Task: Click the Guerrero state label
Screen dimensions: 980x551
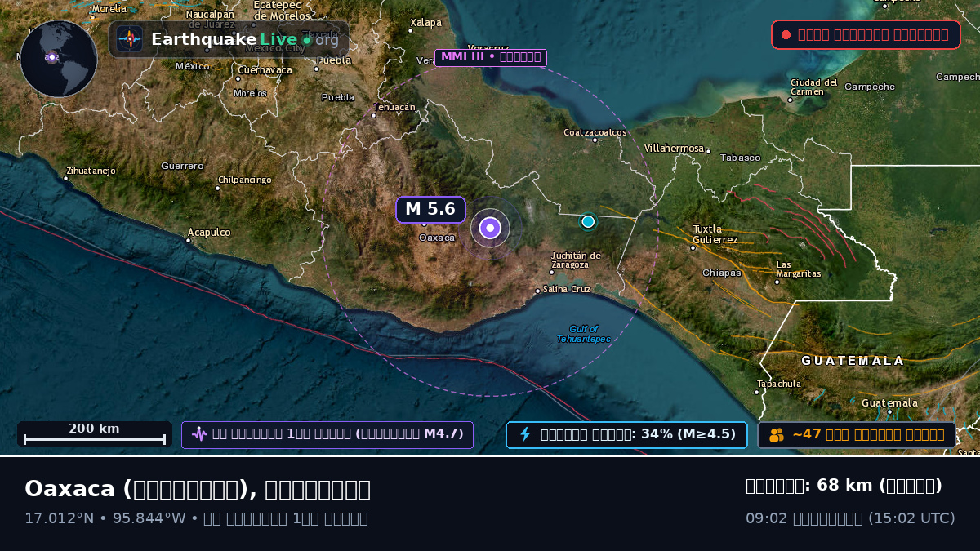Action: click(182, 166)
